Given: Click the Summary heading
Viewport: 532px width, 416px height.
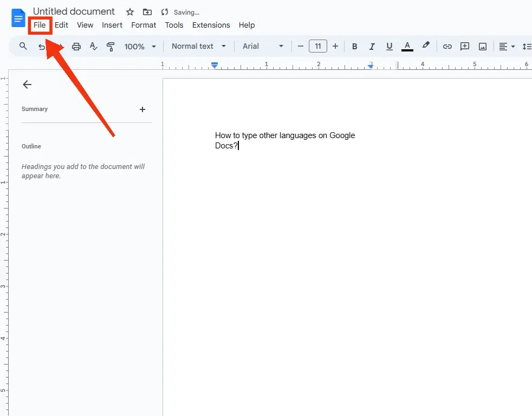Looking at the screenshot, I should click(35, 109).
